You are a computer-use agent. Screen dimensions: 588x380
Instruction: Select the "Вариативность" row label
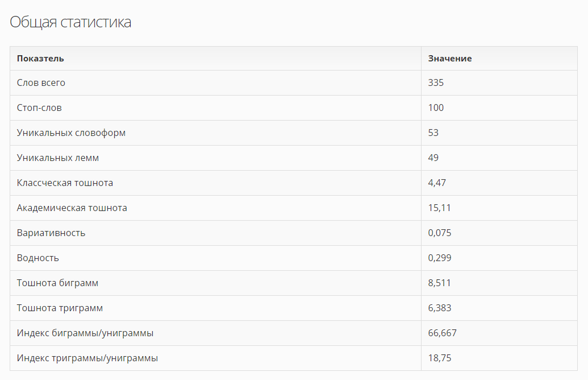click(x=51, y=233)
